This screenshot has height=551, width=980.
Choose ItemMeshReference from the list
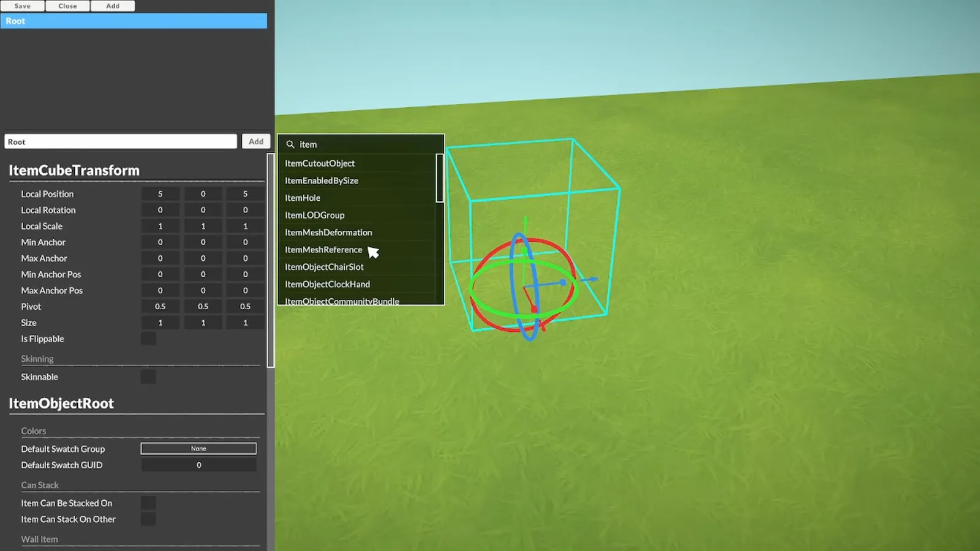(x=323, y=250)
